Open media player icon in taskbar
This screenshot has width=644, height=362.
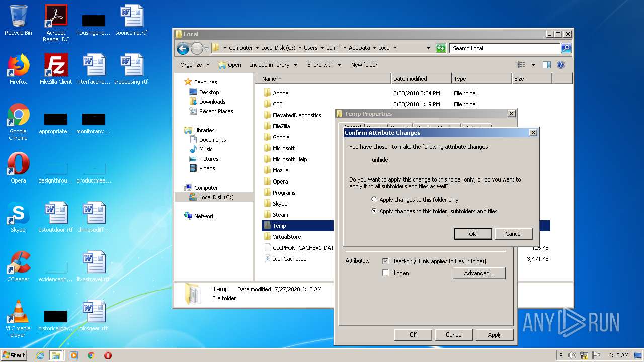click(74, 355)
